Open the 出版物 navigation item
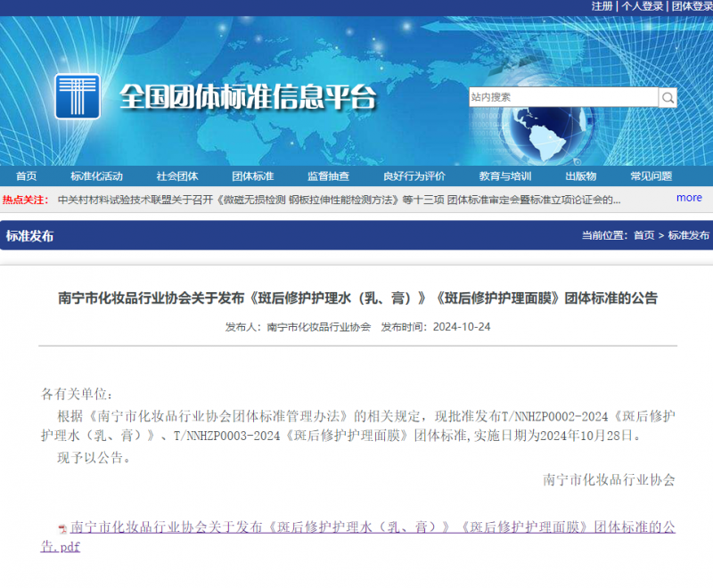The width and height of the screenshot is (713, 588). [x=580, y=176]
